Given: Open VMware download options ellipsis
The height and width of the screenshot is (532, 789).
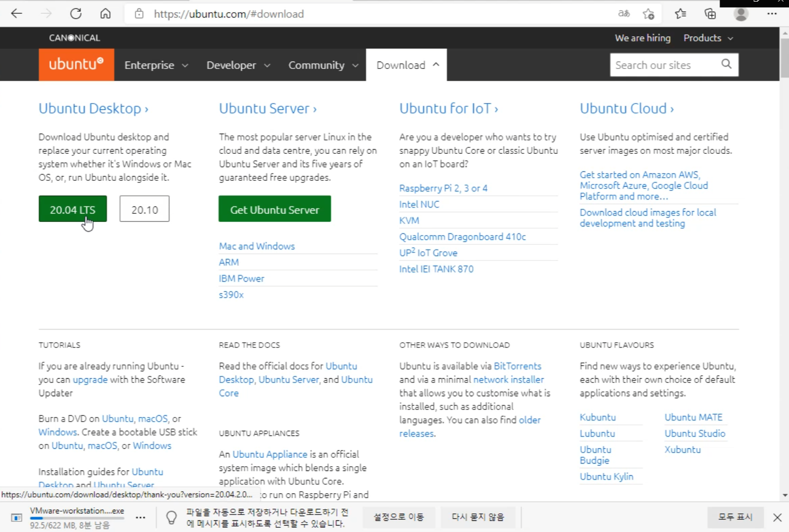Looking at the screenshot, I should (141, 517).
